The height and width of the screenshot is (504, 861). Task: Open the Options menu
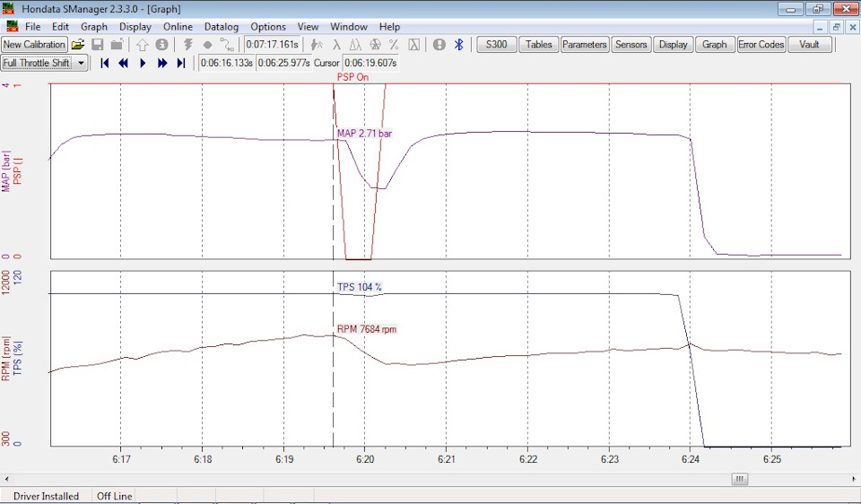click(268, 26)
